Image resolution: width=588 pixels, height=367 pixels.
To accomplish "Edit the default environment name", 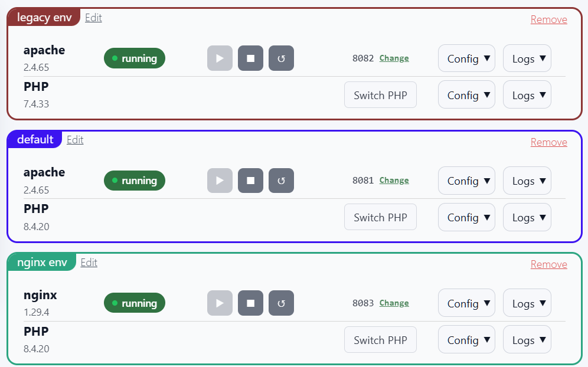I will [75, 140].
